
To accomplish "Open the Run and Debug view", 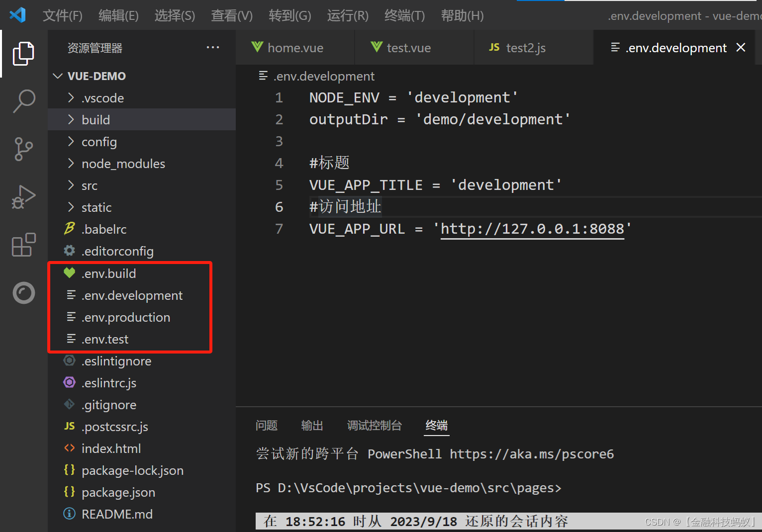I will [23, 197].
